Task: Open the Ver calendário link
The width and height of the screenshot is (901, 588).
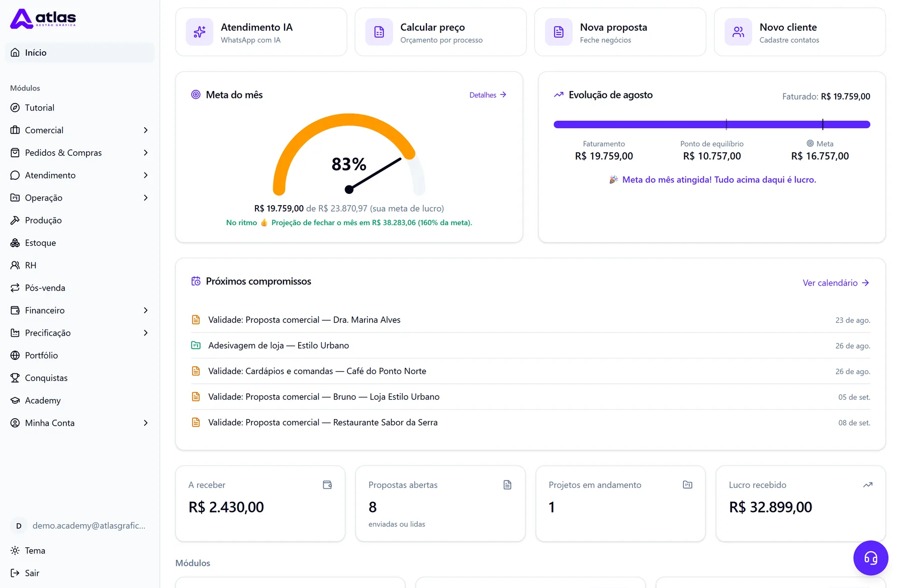Action: 836,283
